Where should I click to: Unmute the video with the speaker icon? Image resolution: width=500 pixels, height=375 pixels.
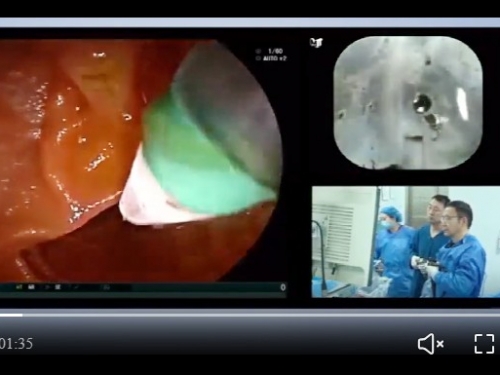tap(431, 343)
